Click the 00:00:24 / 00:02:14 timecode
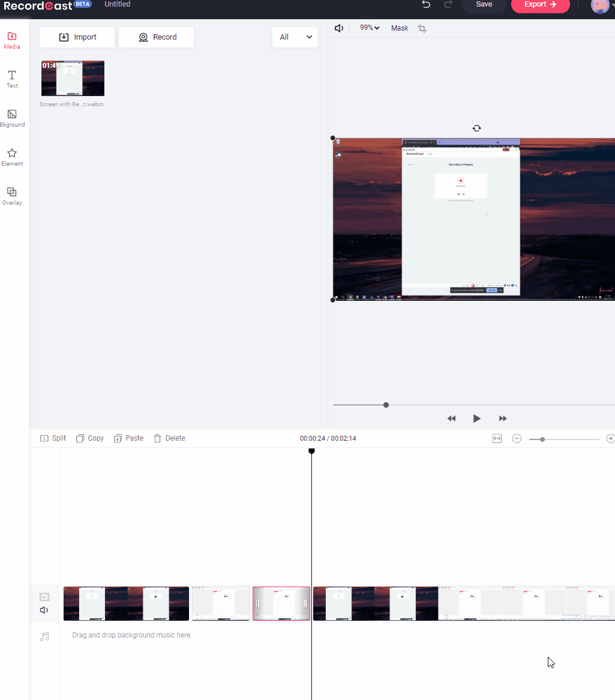The image size is (615, 700). [328, 438]
